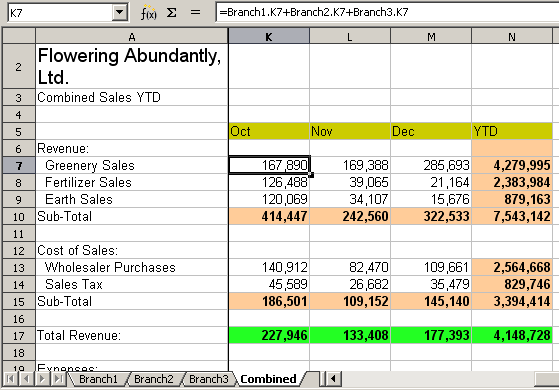Select row 10 header
559x390 pixels.
(19, 216)
